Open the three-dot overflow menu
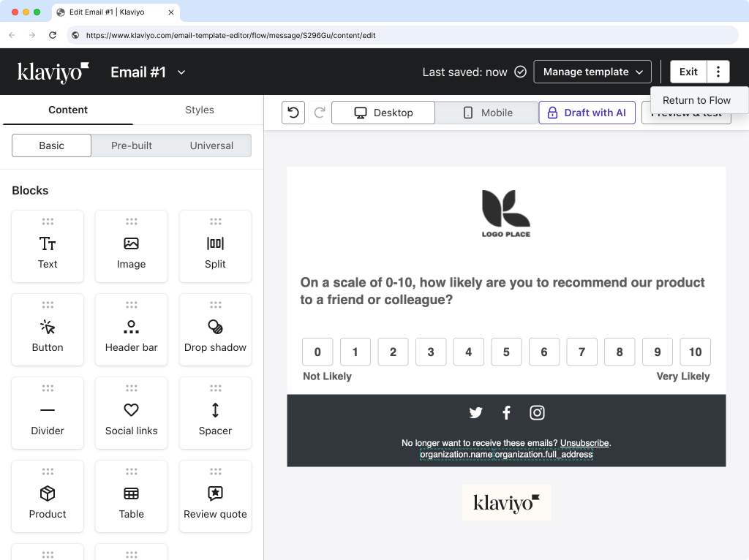The height and width of the screenshot is (560, 749). coord(718,72)
